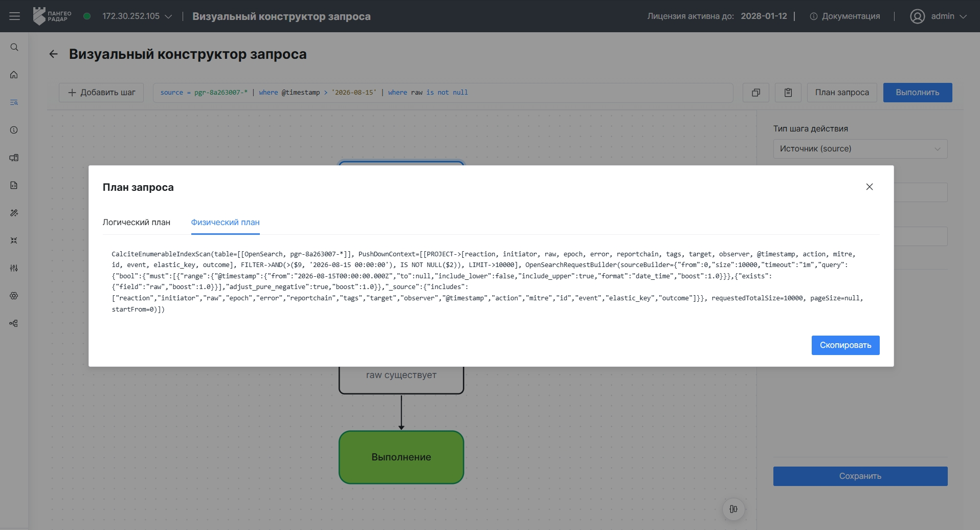Switch to the Логический план tab
This screenshot has height=530, width=980.
[137, 222]
